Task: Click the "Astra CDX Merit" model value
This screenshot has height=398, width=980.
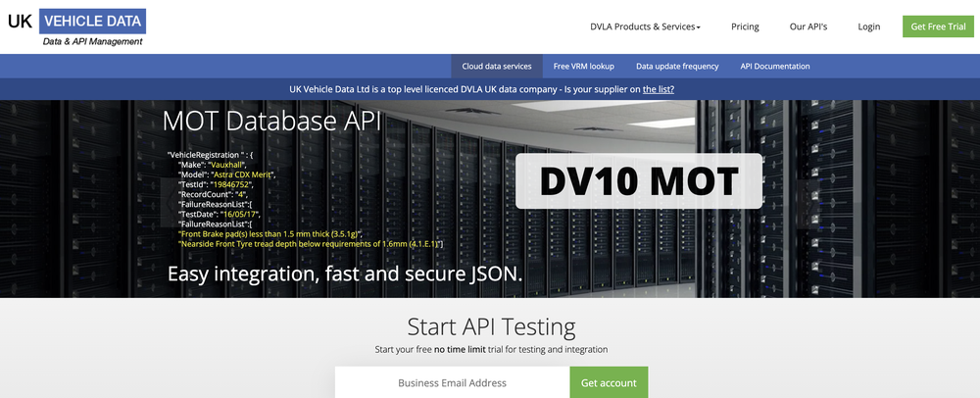Action: (x=242, y=174)
